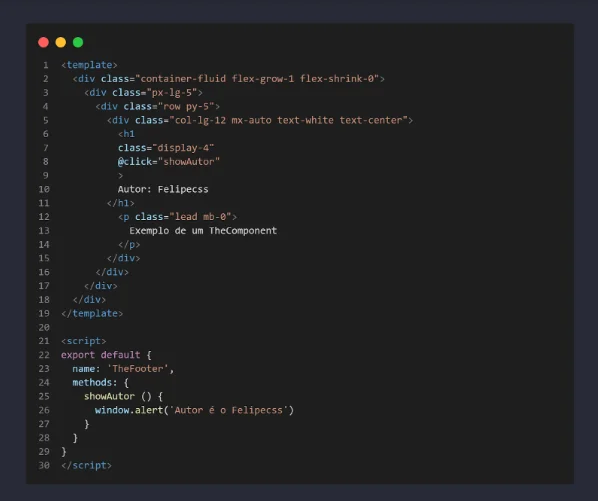This screenshot has width=598, height=501.
Task: Click the closing template tag
Action: (x=92, y=313)
